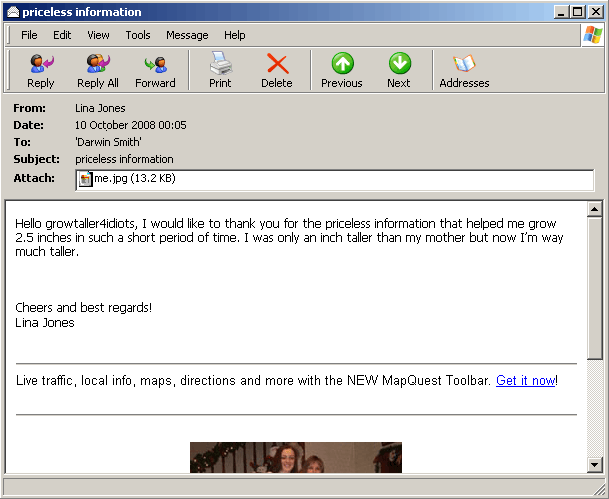The height and width of the screenshot is (499, 609).
Task: Click the scrollbar down arrow
Action: tap(595, 465)
